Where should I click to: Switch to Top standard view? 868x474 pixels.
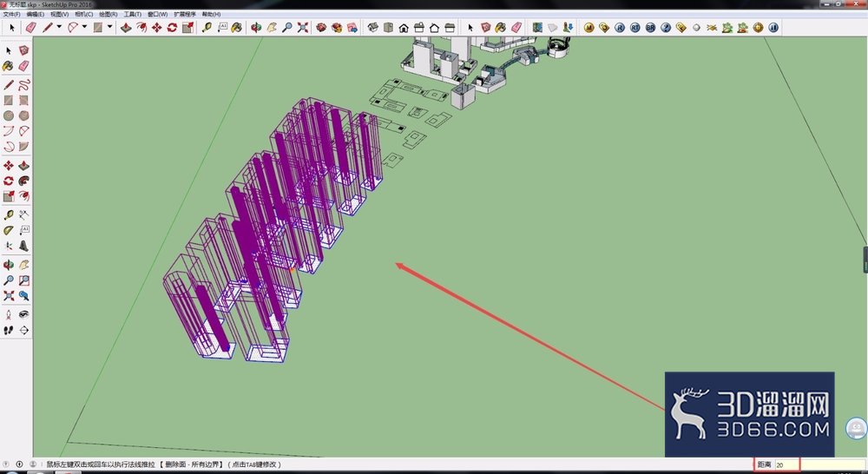389,27
